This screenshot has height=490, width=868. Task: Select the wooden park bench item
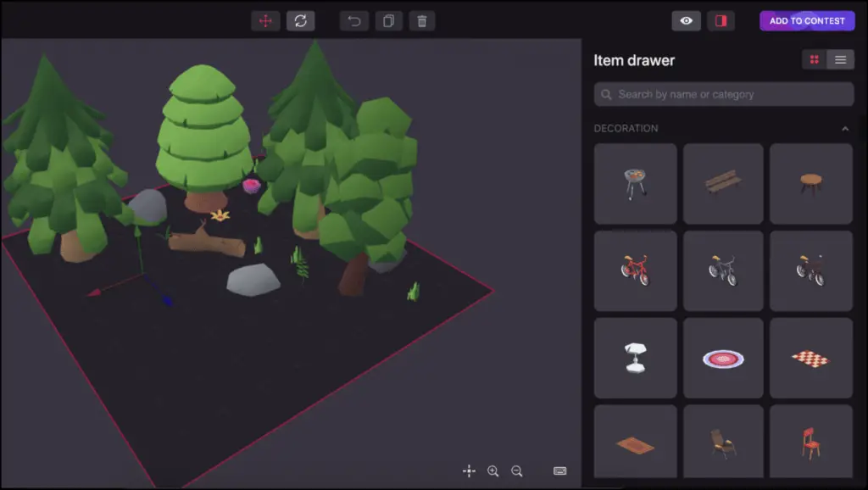[x=723, y=183]
